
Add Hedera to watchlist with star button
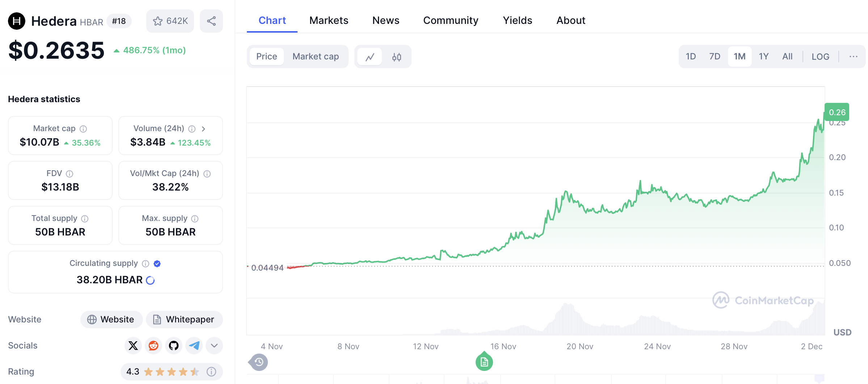pos(170,21)
